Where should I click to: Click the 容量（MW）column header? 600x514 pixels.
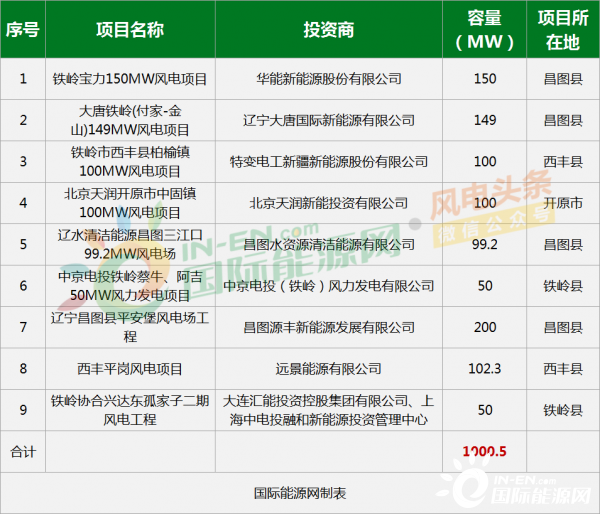tap(484, 30)
